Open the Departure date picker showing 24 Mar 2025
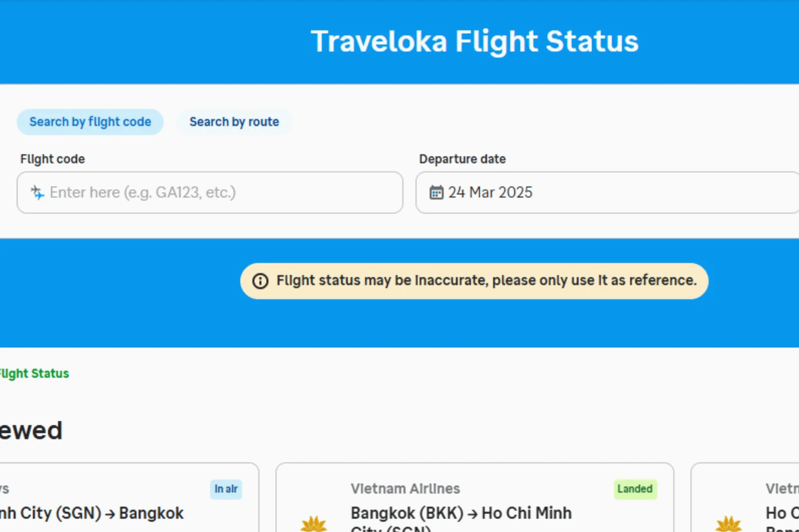799x532 pixels. tap(607, 193)
